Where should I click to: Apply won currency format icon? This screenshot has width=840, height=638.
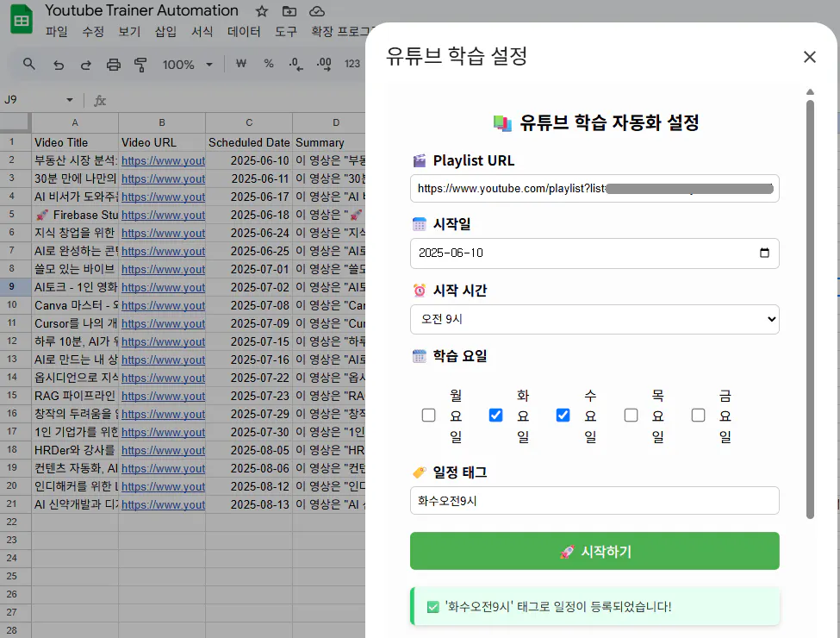[x=241, y=64]
